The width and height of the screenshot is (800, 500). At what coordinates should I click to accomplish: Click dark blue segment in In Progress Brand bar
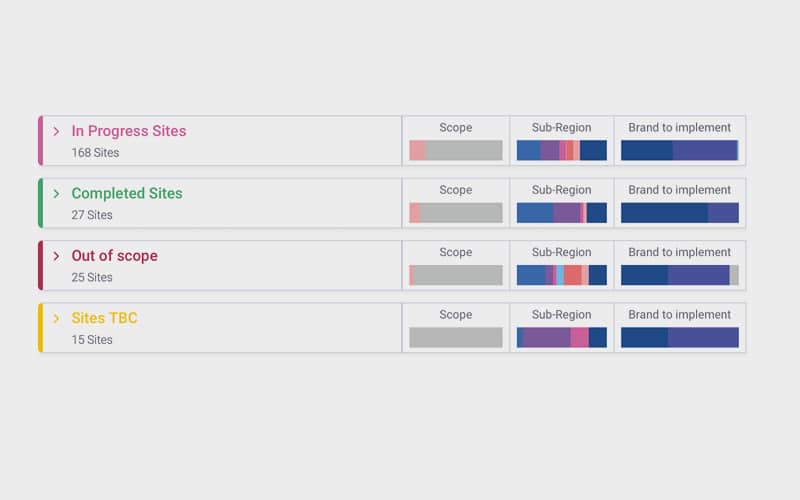click(646, 151)
